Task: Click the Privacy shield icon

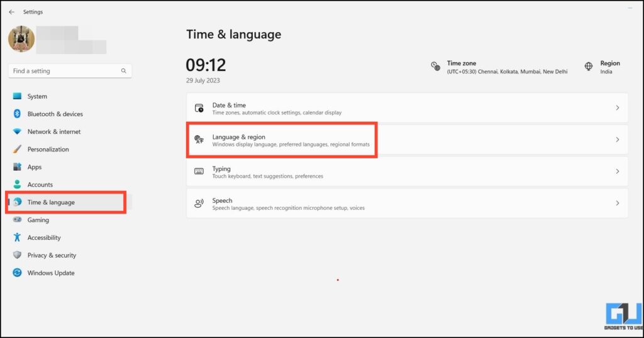Action: click(x=17, y=254)
